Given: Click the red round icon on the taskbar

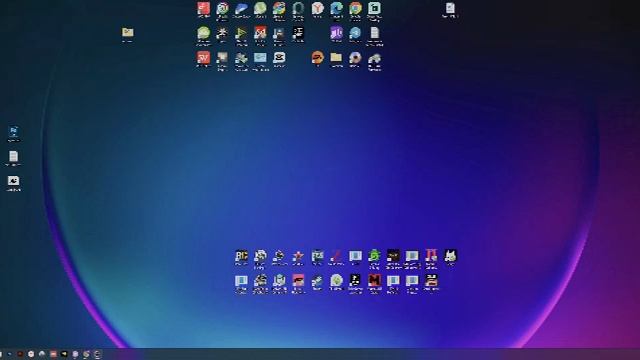Looking at the screenshot, I should click(x=20, y=354).
